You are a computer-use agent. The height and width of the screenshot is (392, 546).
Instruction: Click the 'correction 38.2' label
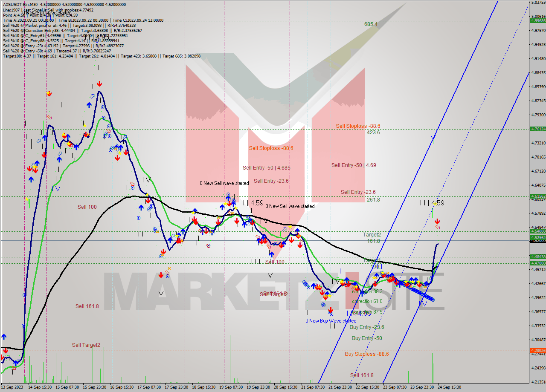click(367, 291)
